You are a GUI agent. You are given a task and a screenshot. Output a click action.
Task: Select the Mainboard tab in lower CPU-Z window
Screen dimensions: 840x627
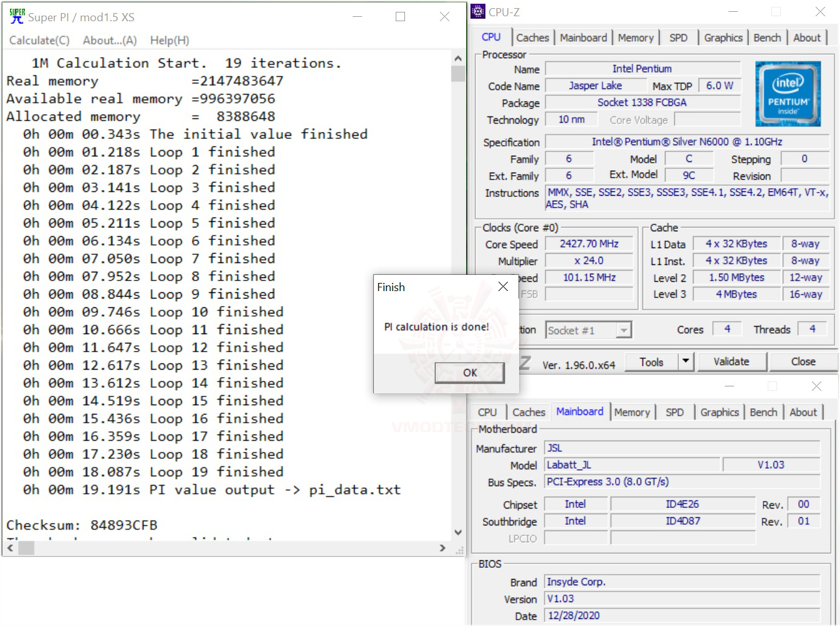coord(580,411)
